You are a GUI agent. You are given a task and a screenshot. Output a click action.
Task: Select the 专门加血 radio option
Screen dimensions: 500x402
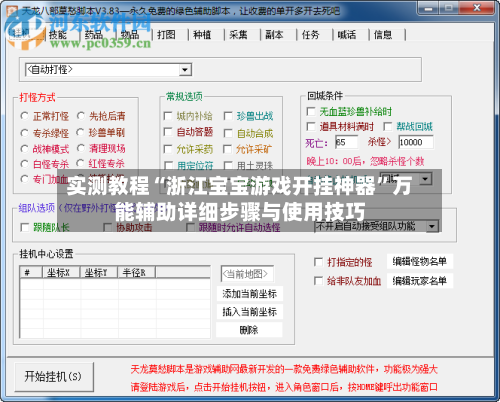coord(24,179)
